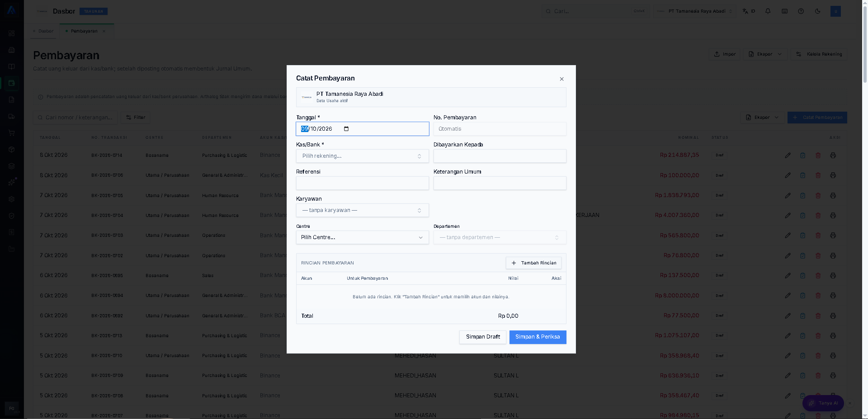
Task: Open the top Ekspor dropdown
Action: pos(765,54)
